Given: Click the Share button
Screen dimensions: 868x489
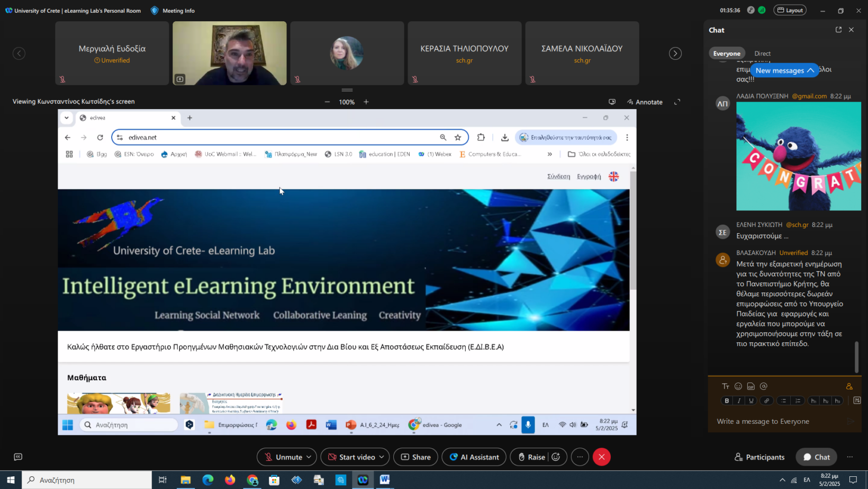Looking at the screenshot, I should (x=415, y=457).
